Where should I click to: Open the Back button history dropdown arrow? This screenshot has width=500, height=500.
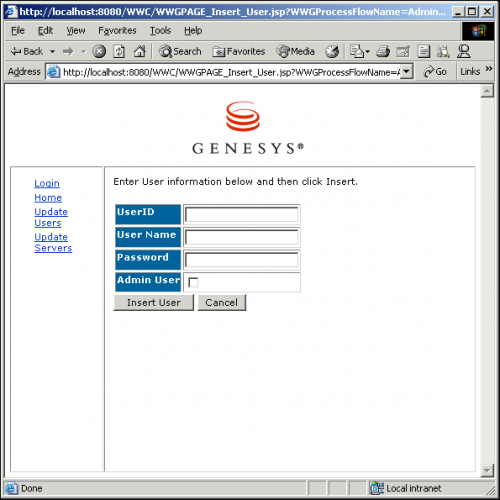point(52,52)
